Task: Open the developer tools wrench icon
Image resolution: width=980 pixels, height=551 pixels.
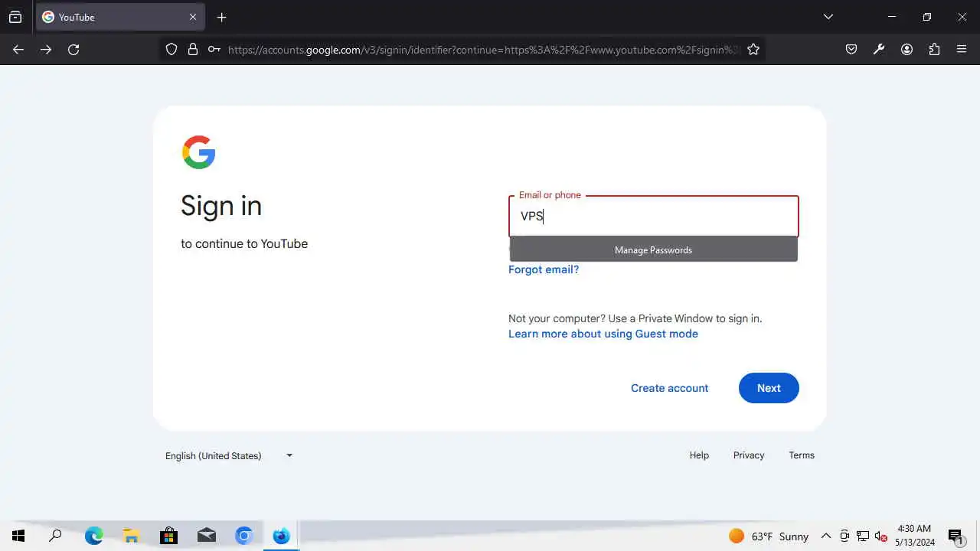Action: (879, 49)
